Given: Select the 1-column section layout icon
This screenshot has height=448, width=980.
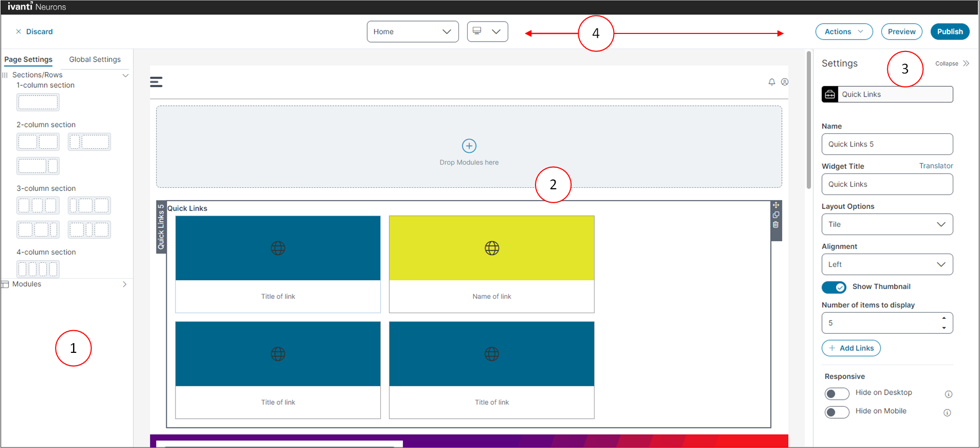Looking at the screenshot, I should [x=38, y=102].
